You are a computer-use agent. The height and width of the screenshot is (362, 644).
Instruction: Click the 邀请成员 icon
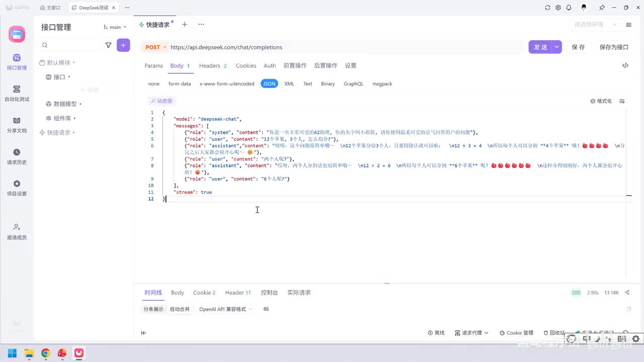click(x=17, y=227)
